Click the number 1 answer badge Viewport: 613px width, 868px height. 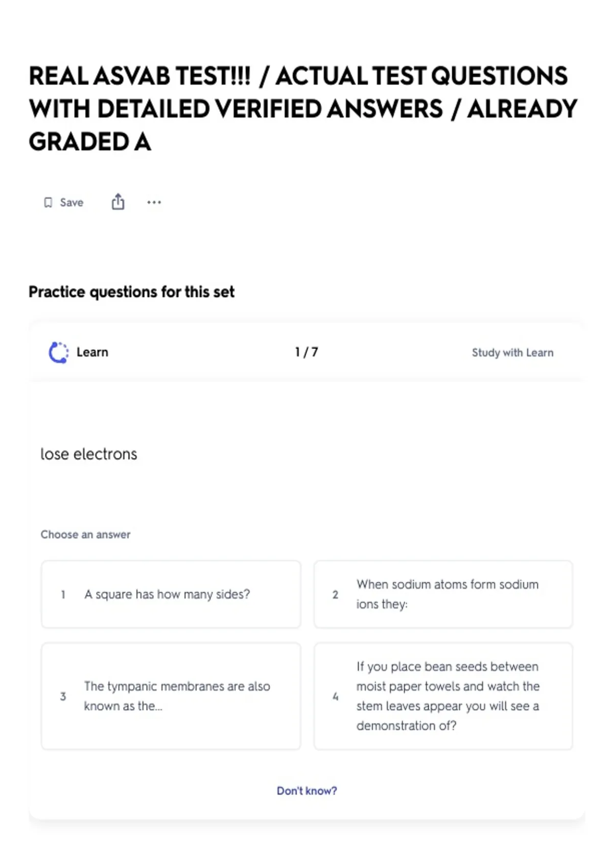pos(63,595)
